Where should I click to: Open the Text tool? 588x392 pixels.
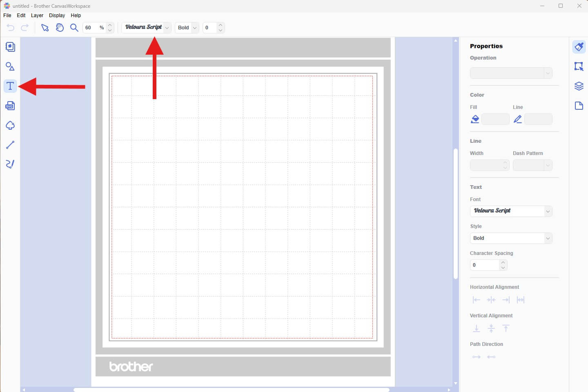point(10,86)
